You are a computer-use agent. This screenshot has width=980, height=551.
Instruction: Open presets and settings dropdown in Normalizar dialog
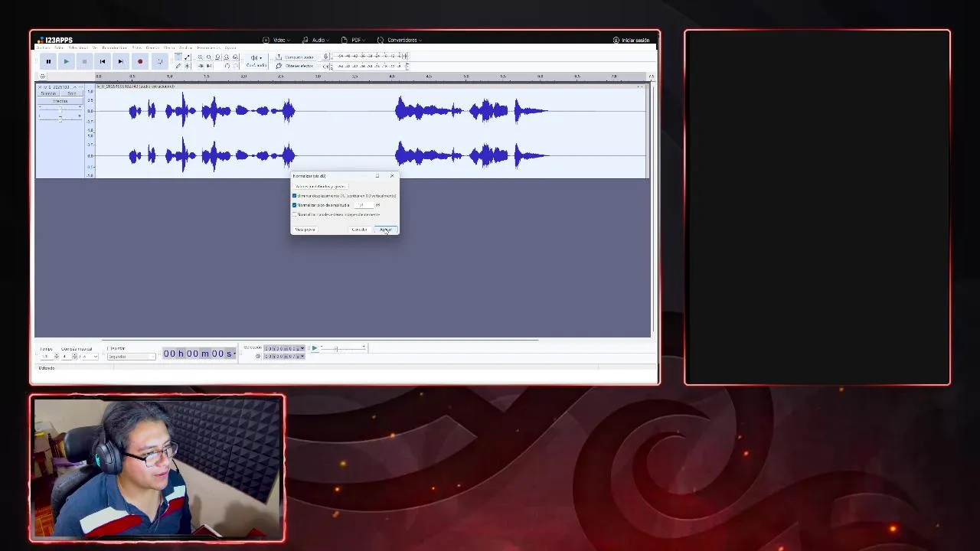tap(320, 187)
